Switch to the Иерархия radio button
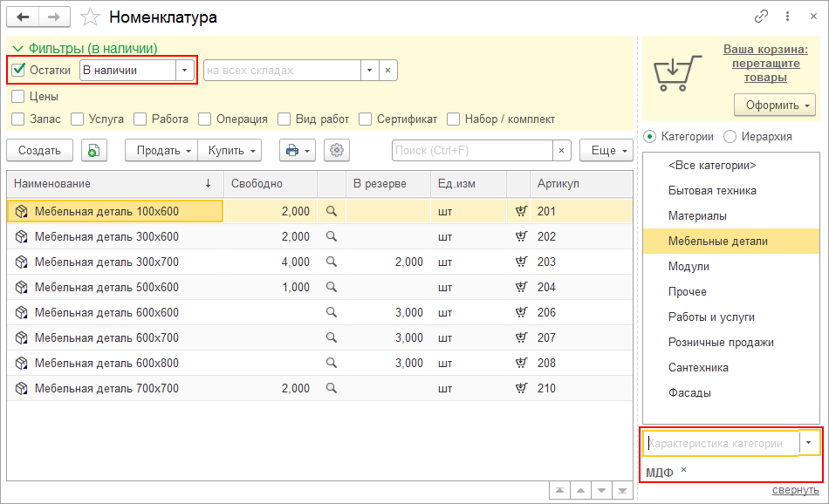Viewport: 829px width, 504px height. pyautogui.click(x=730, y=136)
